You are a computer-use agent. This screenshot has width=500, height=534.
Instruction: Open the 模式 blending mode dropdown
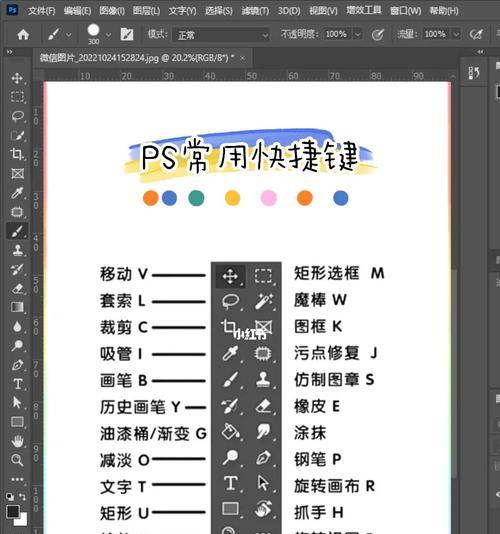point(221,35)
